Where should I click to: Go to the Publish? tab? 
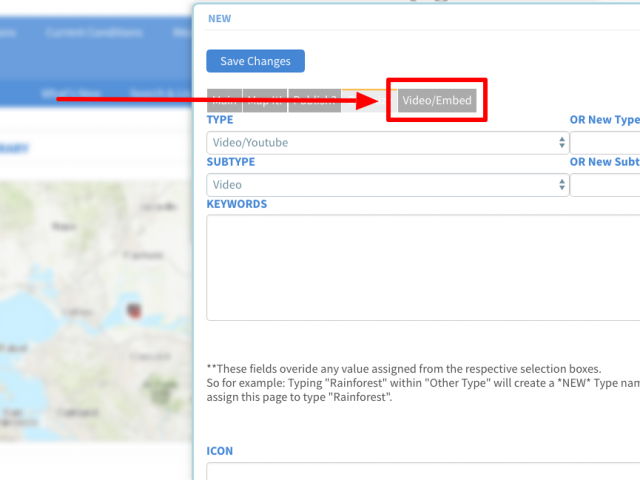(x=314, y=100)
